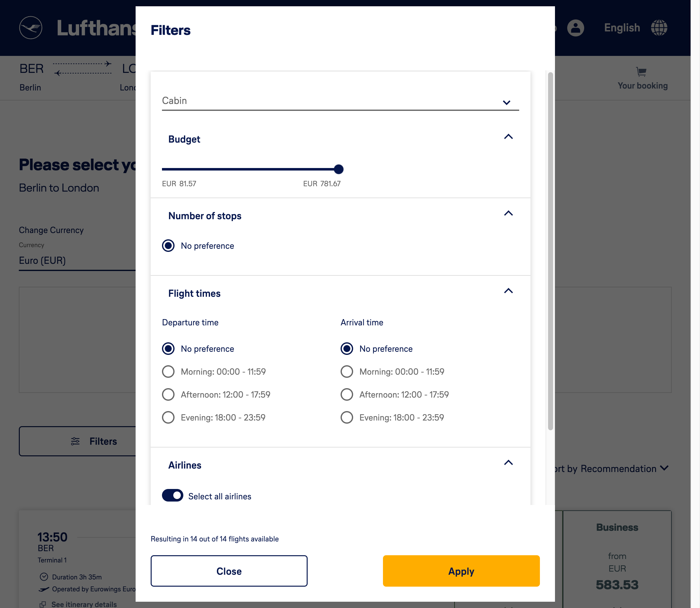Image resolution: width=700 pixels, height=608 pixels.
Task: Click the itinerary details icon
Action: pyautogui.click(x=43, y=604)
